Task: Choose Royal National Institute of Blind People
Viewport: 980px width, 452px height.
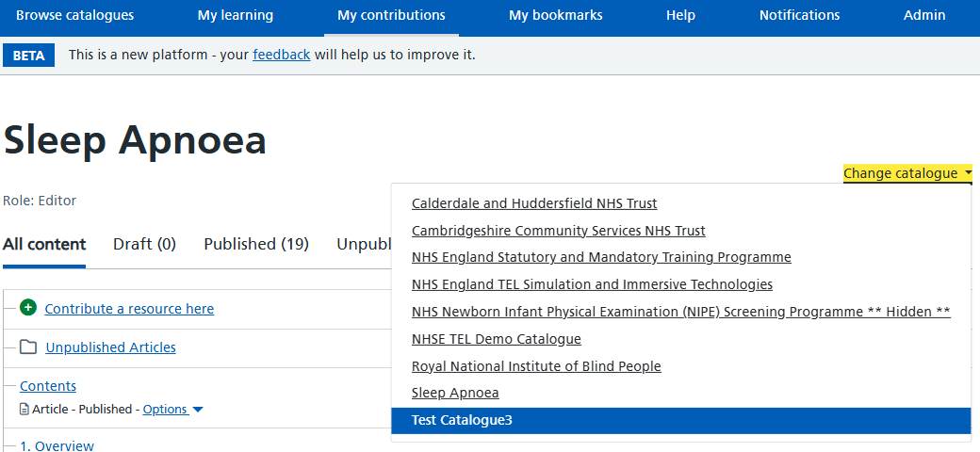Action: pyautogui.click(x=536, y=366)
